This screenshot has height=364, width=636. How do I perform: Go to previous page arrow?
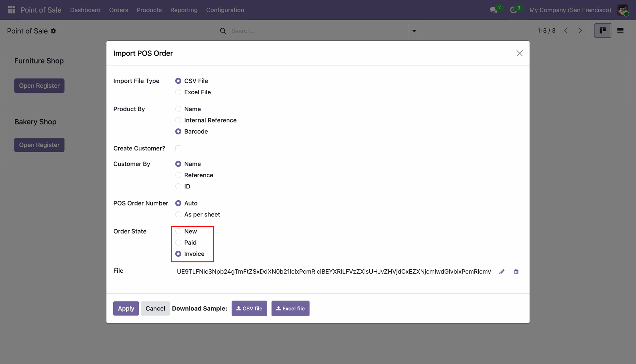(x=566, y=30)
